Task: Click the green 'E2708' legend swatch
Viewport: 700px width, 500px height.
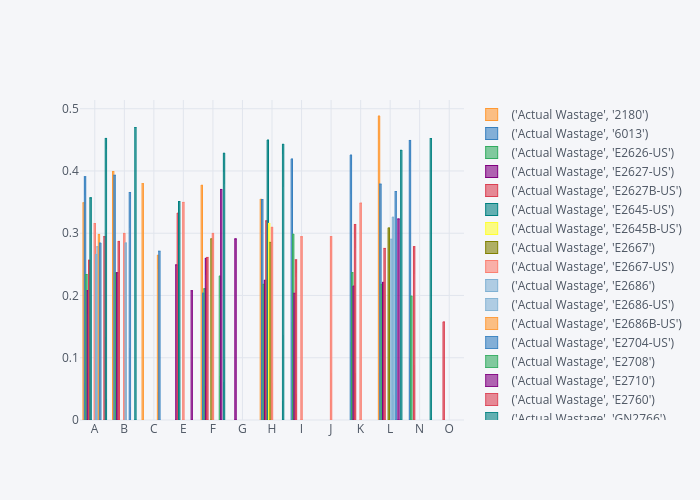Action: [x=491, y=362]
